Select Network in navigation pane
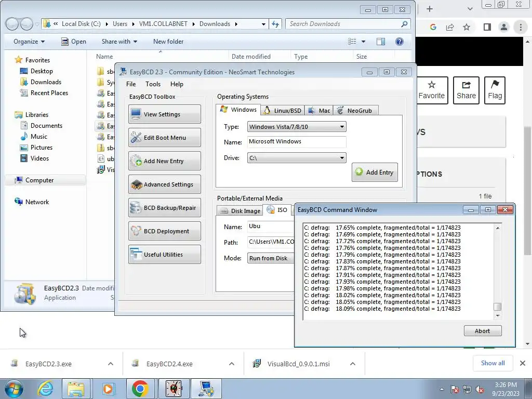 coord(32,202)
